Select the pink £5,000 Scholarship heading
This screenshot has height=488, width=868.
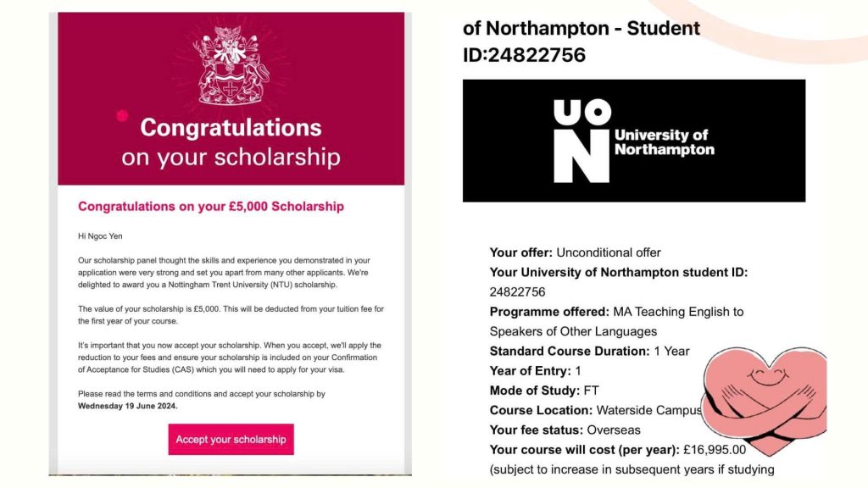coord(211,206)
